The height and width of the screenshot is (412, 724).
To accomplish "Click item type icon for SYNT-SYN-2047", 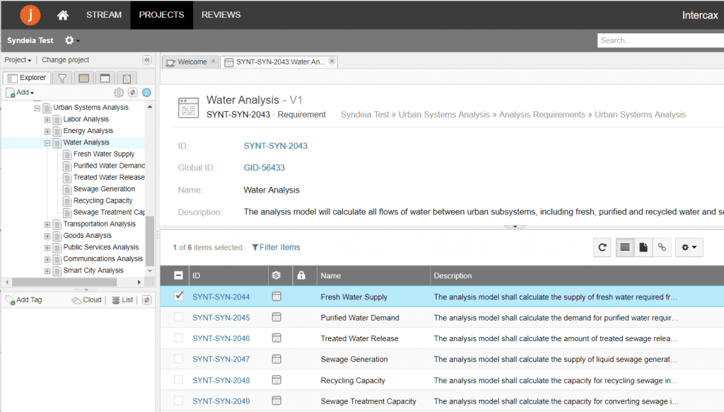I will click(x=276, y=359).
